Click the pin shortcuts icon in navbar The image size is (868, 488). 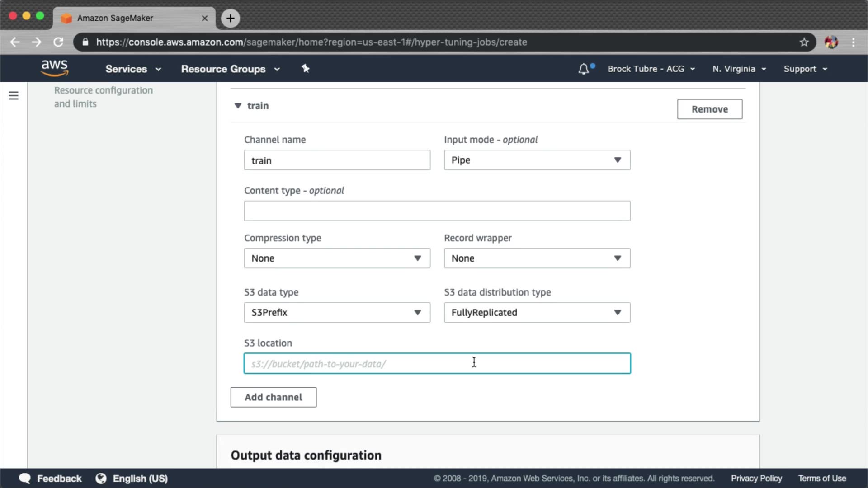pyautogui.click(x=306, y=69)
